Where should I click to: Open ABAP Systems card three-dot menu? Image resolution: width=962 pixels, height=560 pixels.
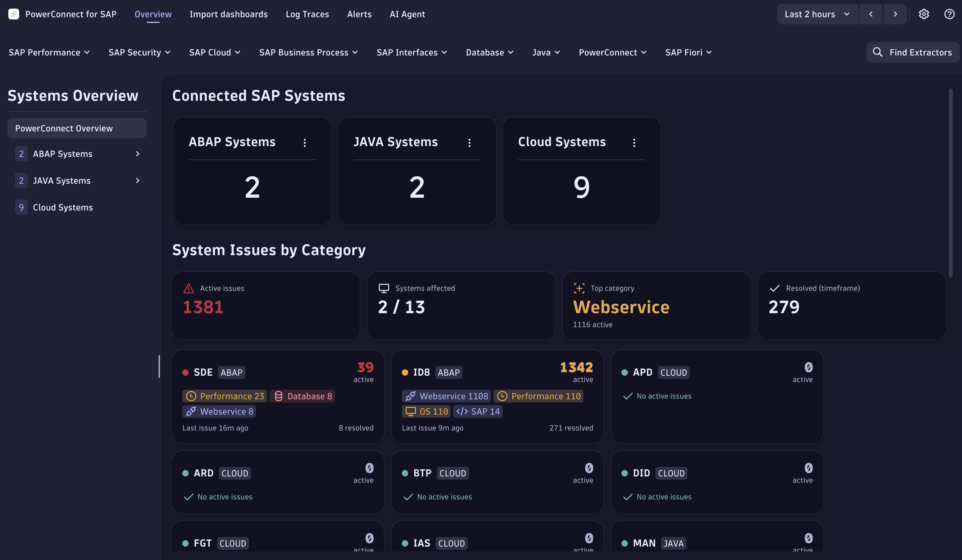pyautogui.click(x=304, y=143)
